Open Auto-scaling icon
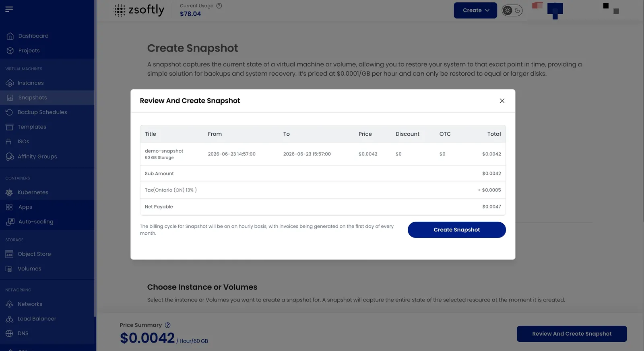This screenshot has height=351, width=644. tap(10, 221)
